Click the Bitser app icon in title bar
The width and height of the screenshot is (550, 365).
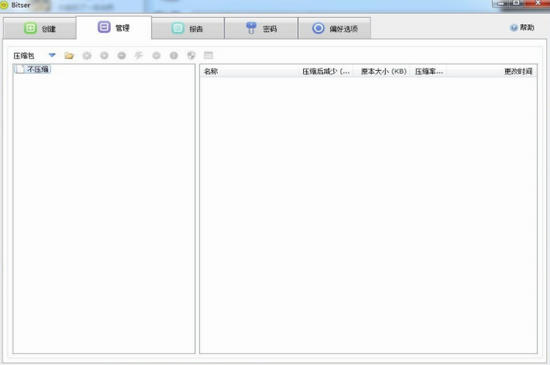coord(4,5)
